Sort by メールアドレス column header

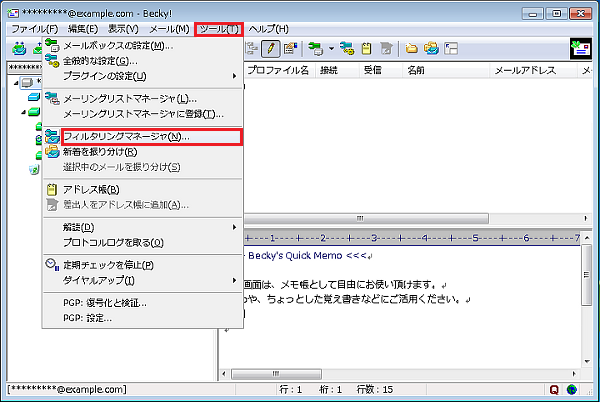(x=533, y=70)
